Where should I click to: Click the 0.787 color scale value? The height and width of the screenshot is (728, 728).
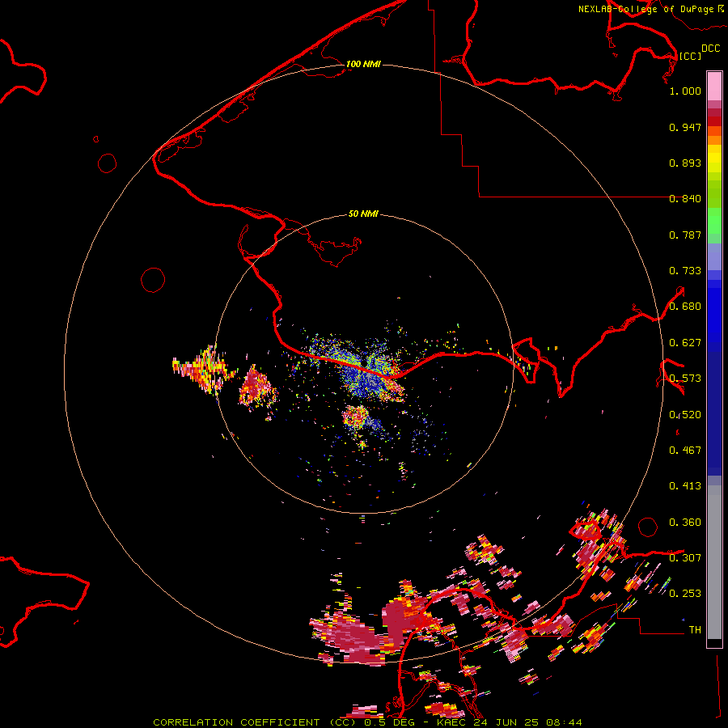tap(685, 235)
